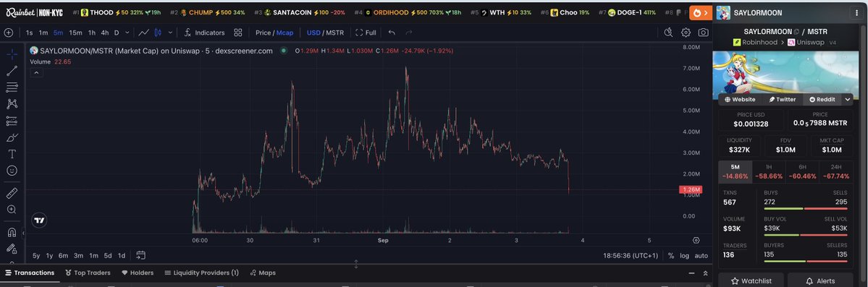Open the Fibonacci retracement tools
The width and height of the screenshot is (868, 287).
click(x=12, y=87)
